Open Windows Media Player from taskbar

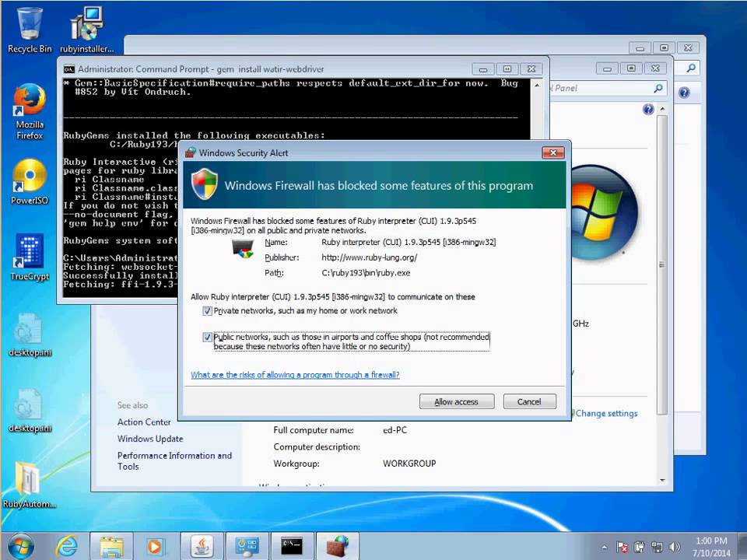click(155, 546)
